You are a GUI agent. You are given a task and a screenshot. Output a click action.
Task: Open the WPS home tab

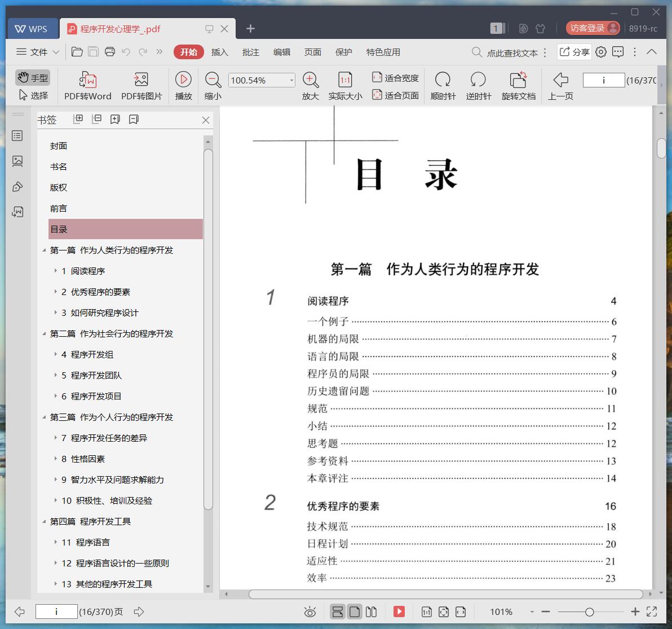(x=32, y=29)
